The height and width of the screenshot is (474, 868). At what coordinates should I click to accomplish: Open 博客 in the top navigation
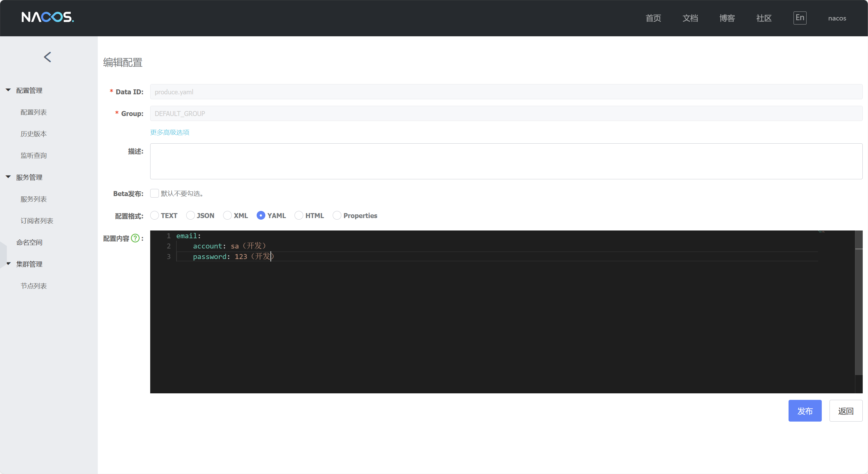pos(727,18)
